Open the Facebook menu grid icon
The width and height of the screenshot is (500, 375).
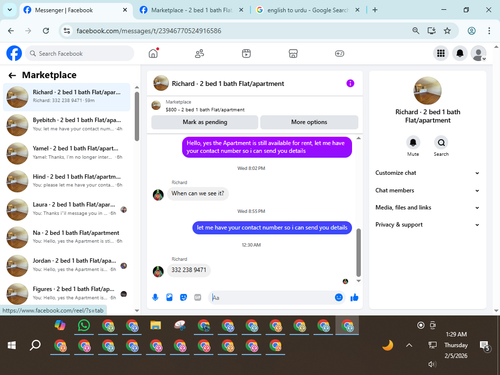441,53
